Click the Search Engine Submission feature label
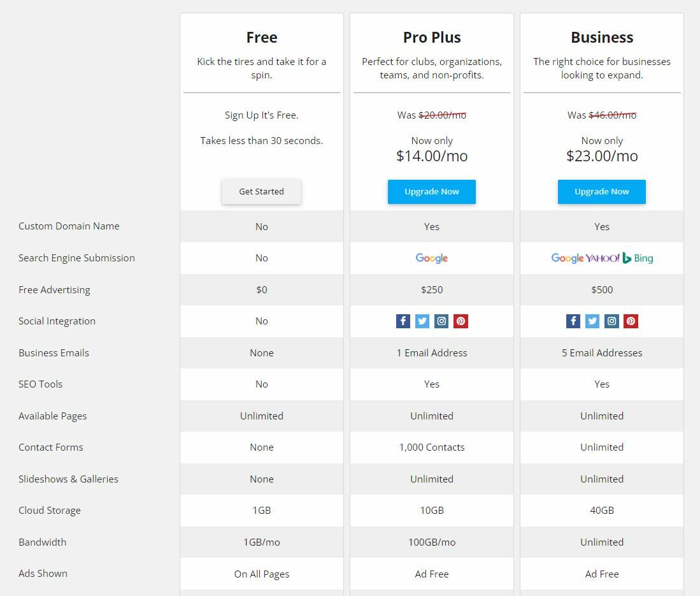 click(76, 258)
